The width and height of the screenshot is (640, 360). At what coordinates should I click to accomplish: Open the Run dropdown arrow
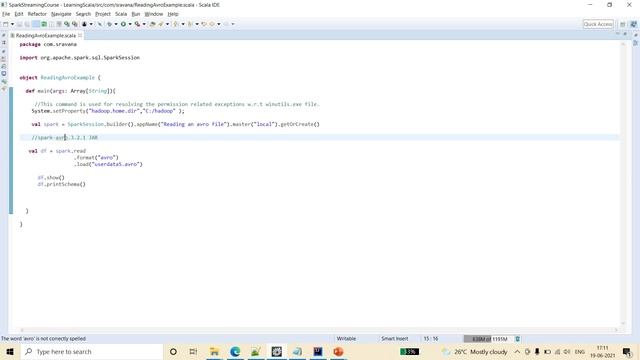tap(130, 24)
